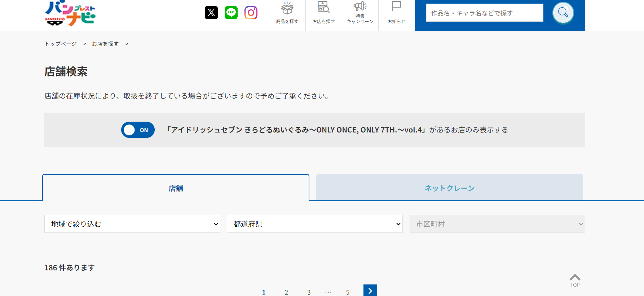Go to トップページ breadcrumb link
Image resolution: width=644 pixels, height=296 pixels.
[61, 44]
